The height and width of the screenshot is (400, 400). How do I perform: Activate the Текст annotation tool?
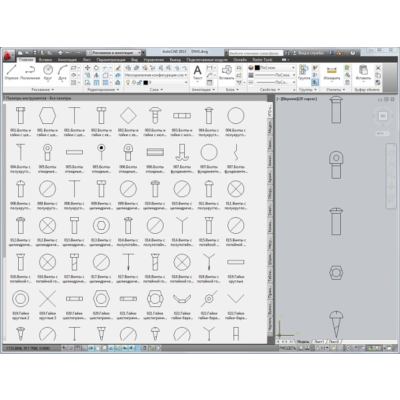pos(198,73)
